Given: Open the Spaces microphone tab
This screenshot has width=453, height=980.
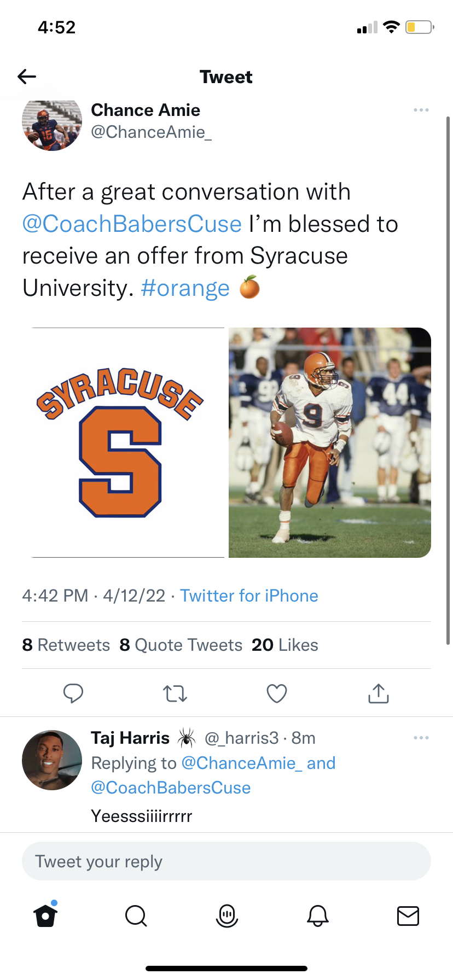Looking at the screenshot, I should tap(227, 915).
